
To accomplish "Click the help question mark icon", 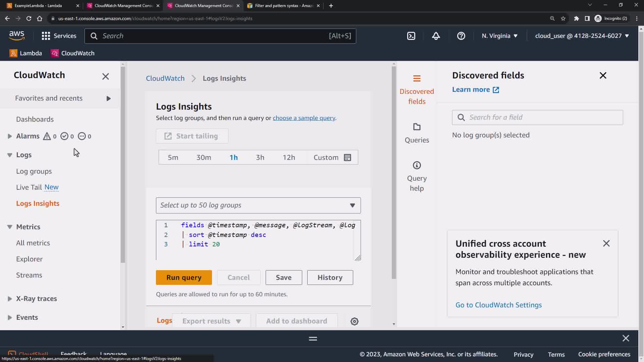I will 461,36.
